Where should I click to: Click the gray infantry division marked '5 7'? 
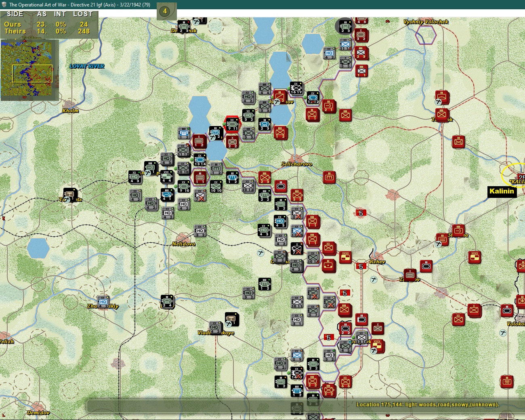[313, 310]
